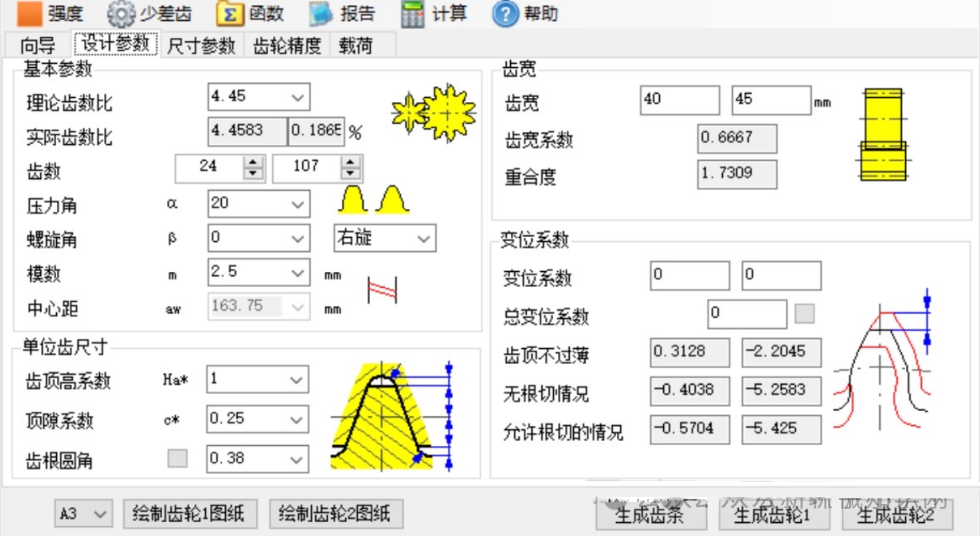This screenshot has height=536, width=980.
Task: Click the 齿宽系数 value 0.6667
Action: tap(737, 139)
